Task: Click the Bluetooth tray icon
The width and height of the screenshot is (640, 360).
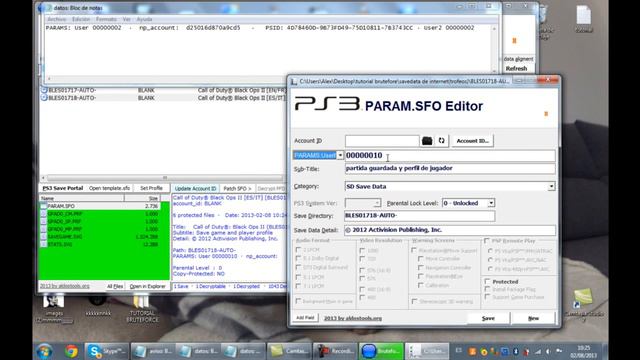Action: point(516,351)
